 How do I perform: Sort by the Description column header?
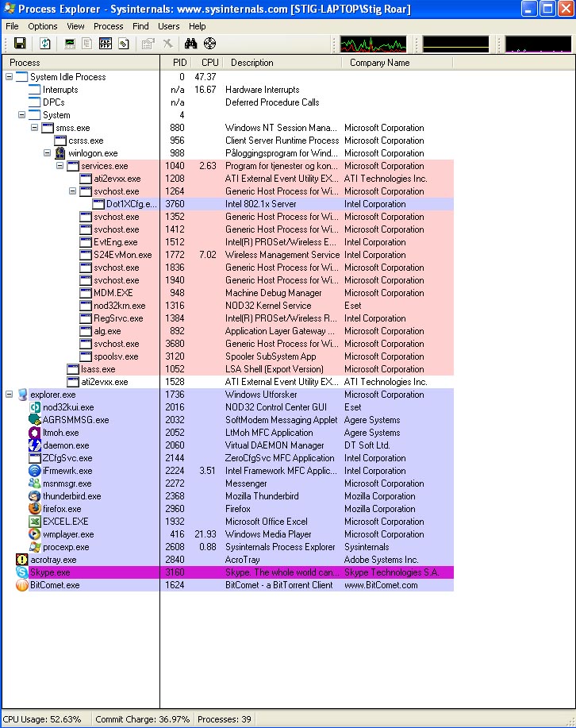tap(282, 63)
